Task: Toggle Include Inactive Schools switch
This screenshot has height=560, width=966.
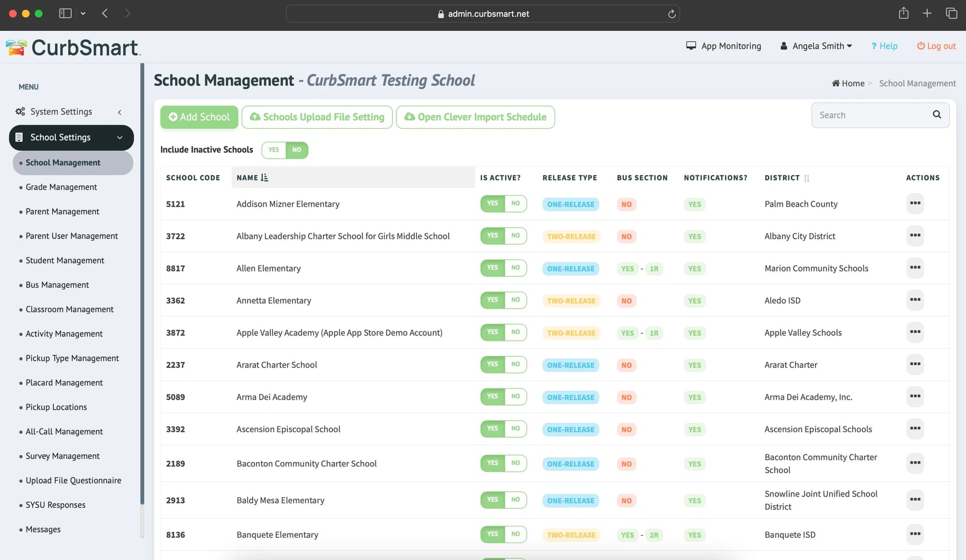Action: click(285, 150)
